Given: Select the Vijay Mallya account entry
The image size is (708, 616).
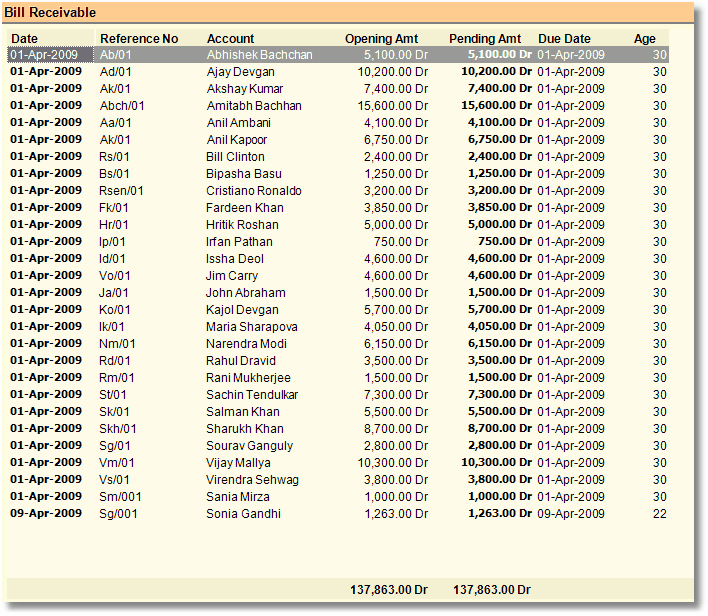Looking at the screenshot, I should (238, 463).
